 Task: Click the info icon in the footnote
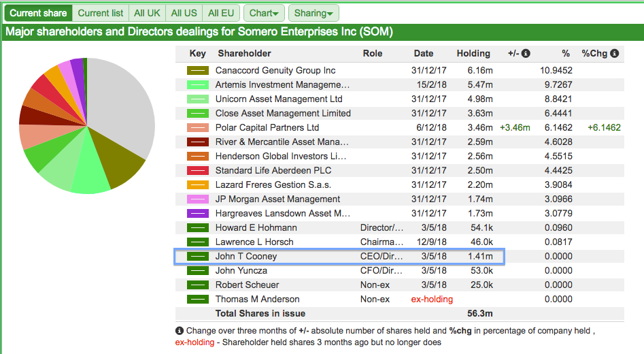click(180, 331)
